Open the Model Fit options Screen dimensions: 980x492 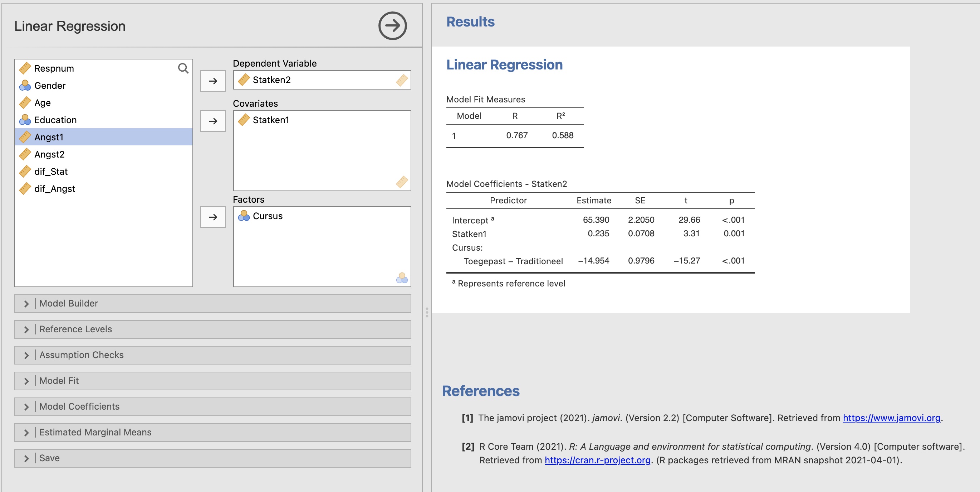point(59,381)
